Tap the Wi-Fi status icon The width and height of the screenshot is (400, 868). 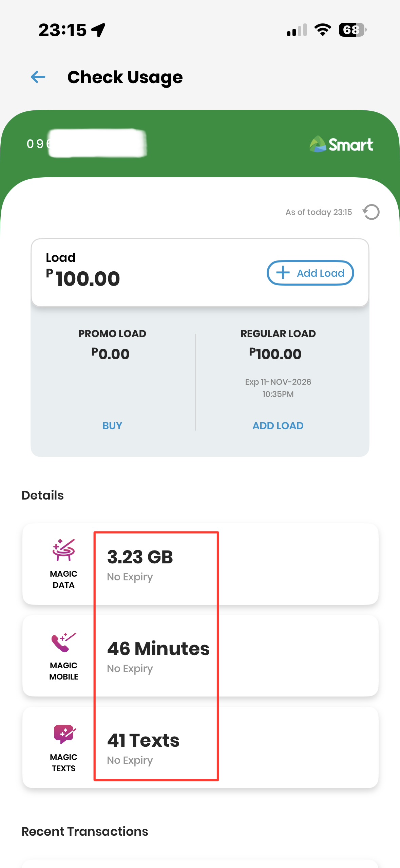(323, 30)
